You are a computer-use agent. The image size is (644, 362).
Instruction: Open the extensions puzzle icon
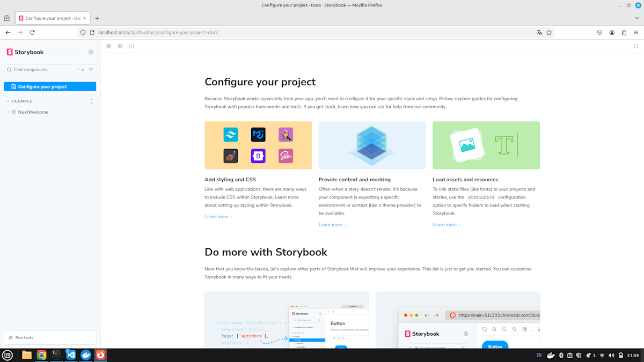point(624,33)
